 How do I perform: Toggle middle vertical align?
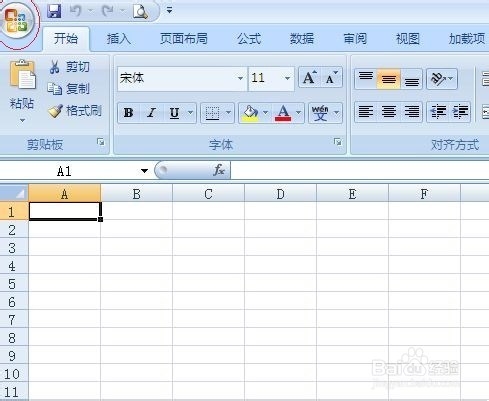388,79
